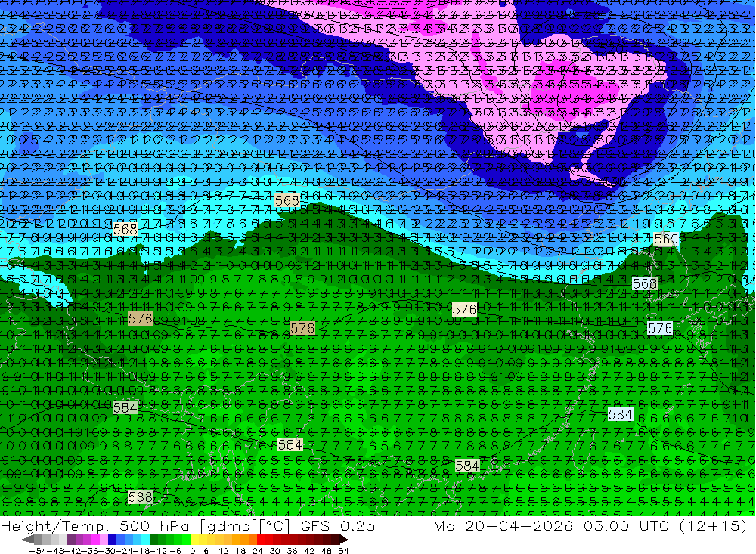Click the 12 legend tick label
Viewport: 756px width, 554px height.
click(x=224, y=551)
